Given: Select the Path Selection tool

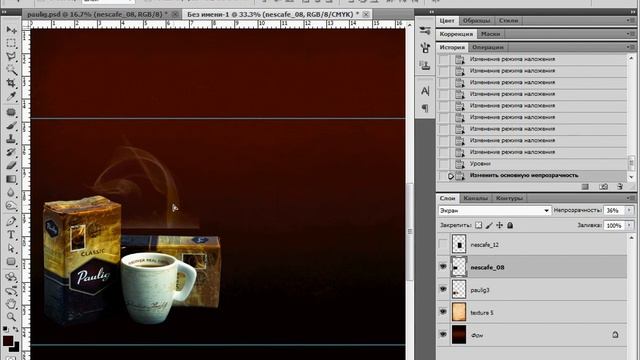Looking at the screenshot, I should (11, 248).
